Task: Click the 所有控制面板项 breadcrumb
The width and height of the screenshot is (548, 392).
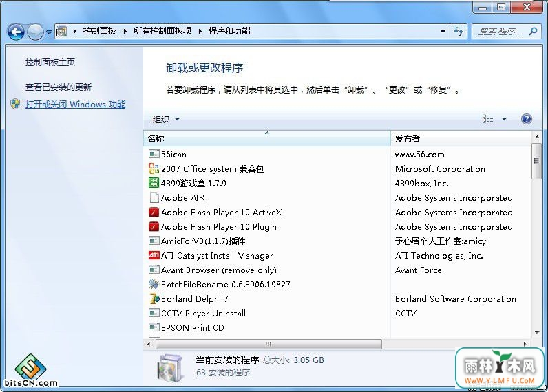Action: click(x=162, y=31)
